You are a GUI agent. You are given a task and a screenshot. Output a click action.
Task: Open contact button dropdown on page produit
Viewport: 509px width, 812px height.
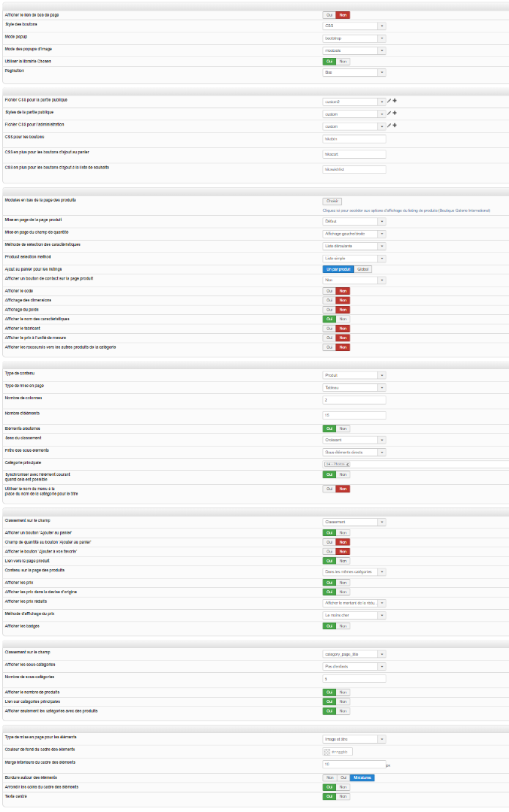(354, 280)
